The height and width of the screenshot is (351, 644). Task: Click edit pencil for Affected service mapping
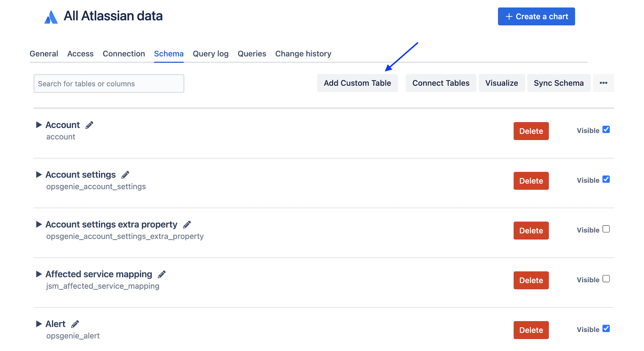click(162, 274)
